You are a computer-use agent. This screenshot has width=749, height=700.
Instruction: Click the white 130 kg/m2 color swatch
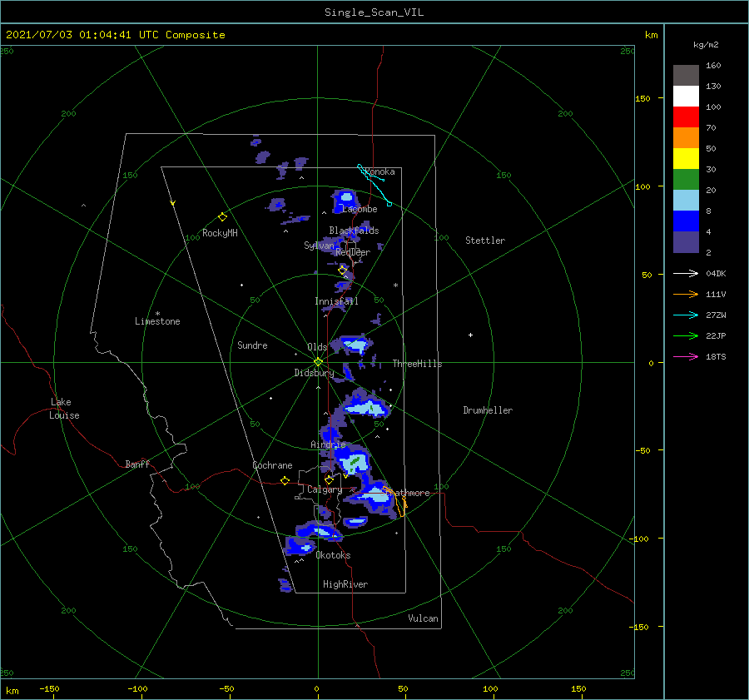click(686, 96)
